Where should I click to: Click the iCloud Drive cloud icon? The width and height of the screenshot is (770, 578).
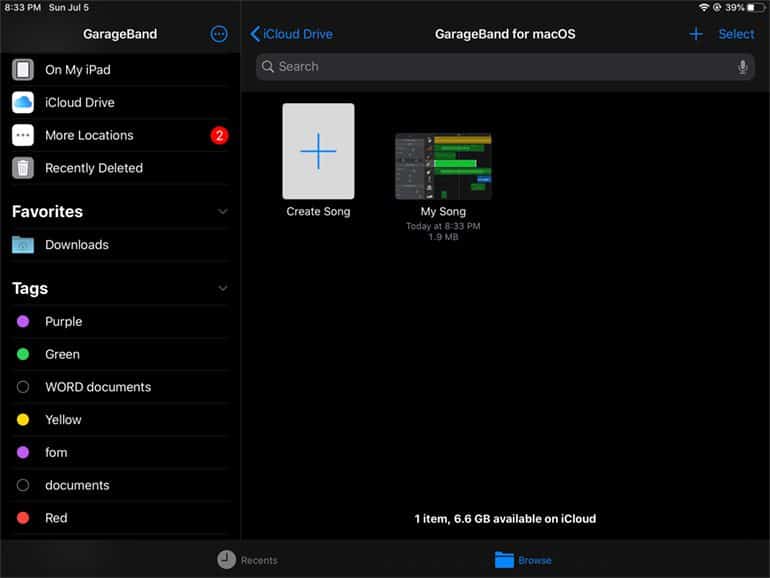pyautogui.click(x=23, y=102)
